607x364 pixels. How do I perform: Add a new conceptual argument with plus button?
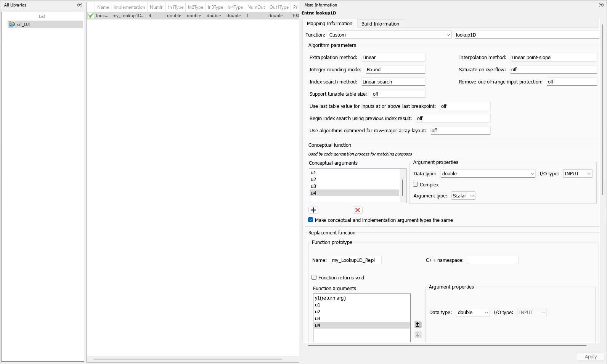pos(313,210)
